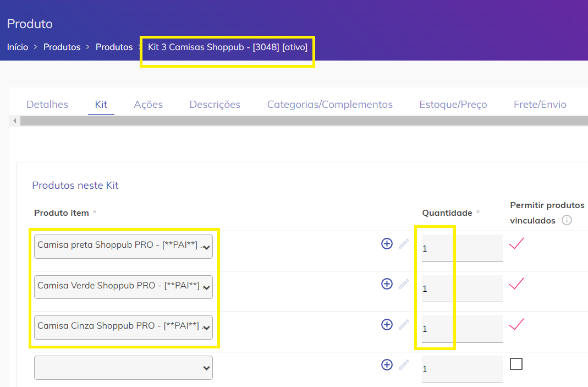The width and height of the screenshot is (588, 387).
Task: Click the horizontal tab scrollbar
Action: tap(304, 121)
